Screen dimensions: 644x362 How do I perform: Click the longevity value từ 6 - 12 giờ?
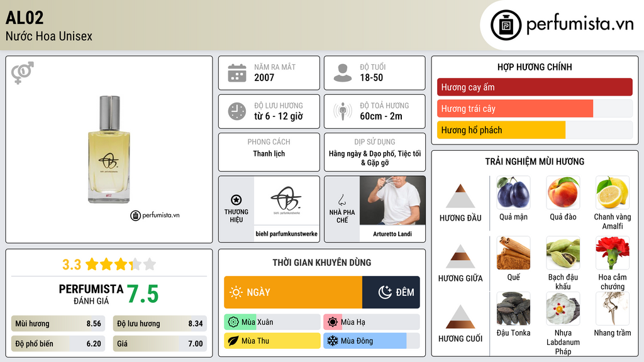point(279,116)
